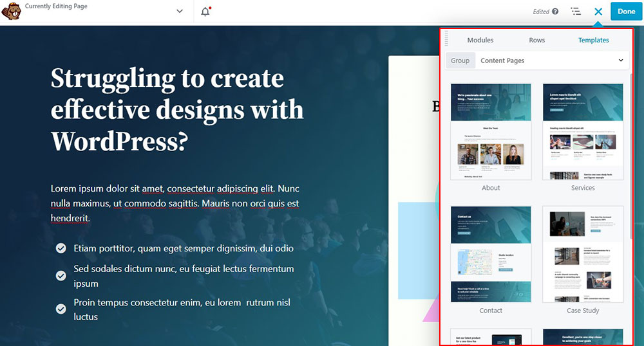Click the 'Struggling to create effective designs' heading

[x=177, y=110]
